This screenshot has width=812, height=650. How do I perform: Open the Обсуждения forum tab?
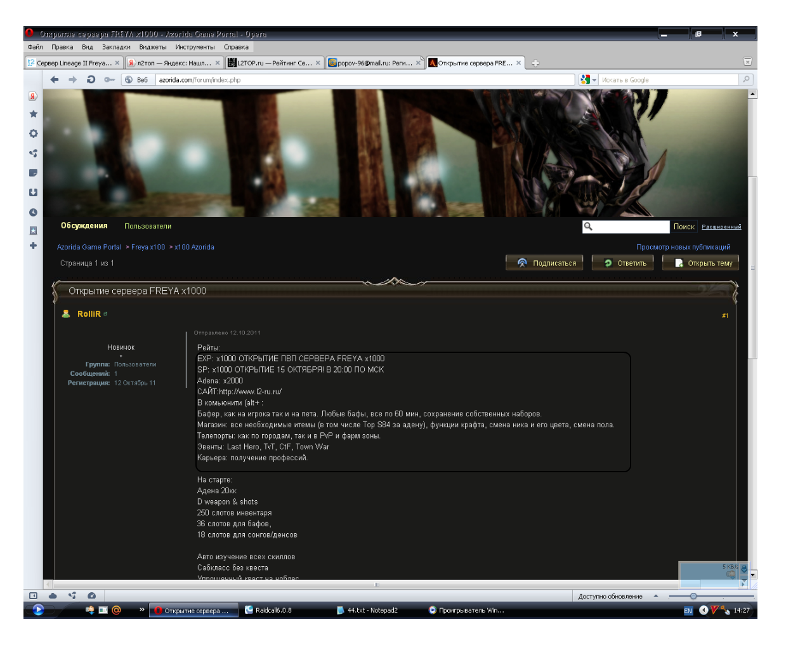click(84, 225)
